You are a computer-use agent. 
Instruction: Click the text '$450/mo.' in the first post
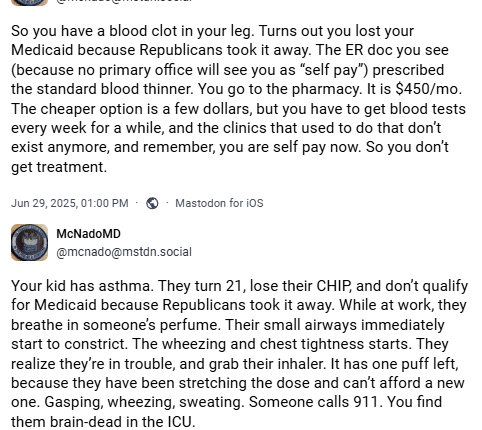429,89
